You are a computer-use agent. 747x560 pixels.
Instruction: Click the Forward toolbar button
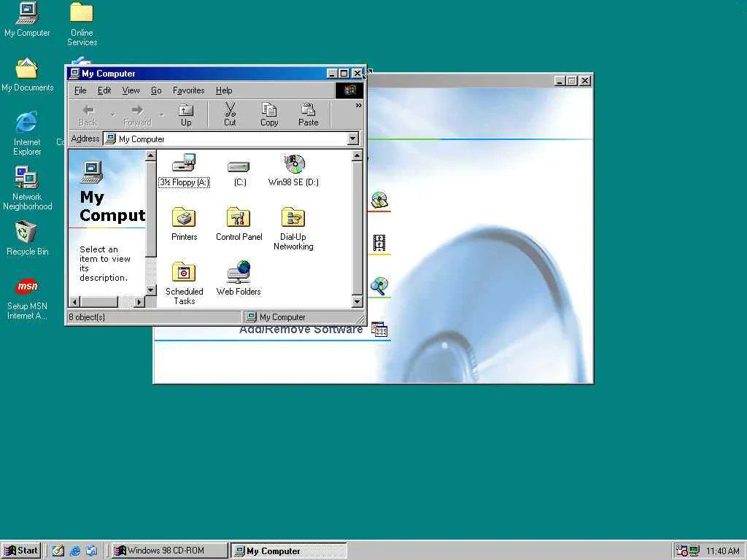click(x=137, y=115)
